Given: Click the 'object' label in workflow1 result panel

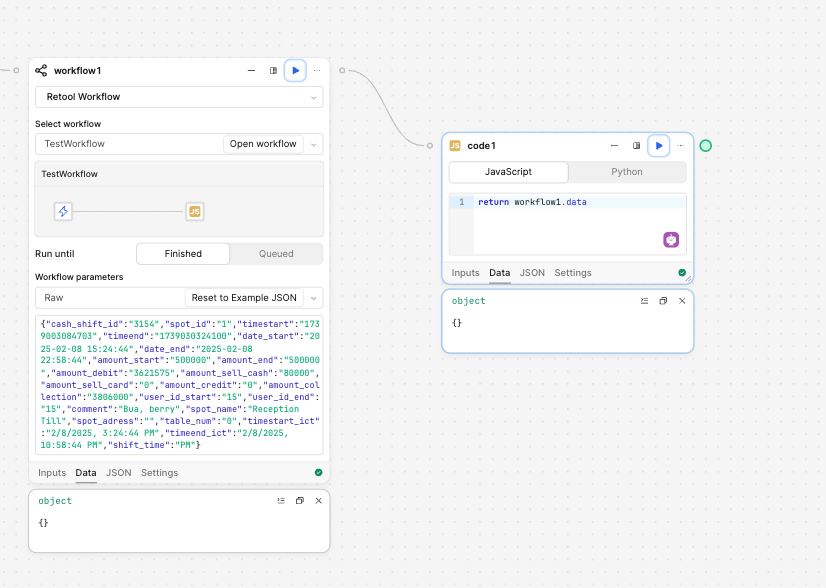Looking at the screenshot, I should tap(55, 501).
